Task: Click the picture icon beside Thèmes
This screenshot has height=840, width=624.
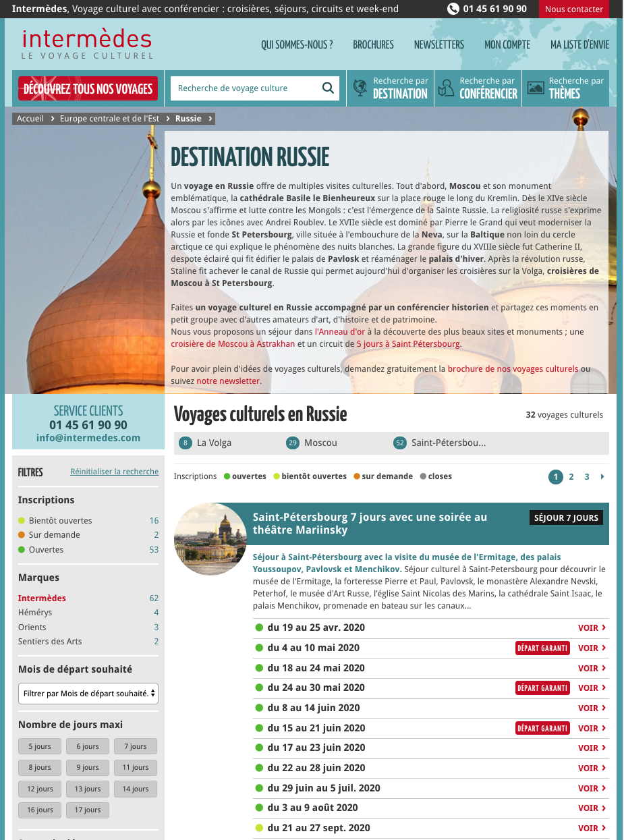Action: [536, 88]
